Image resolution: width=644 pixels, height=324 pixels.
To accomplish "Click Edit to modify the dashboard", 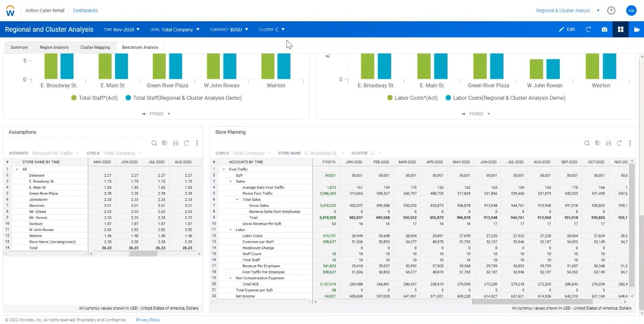I will pyautogui.click(x=568, y=29).
